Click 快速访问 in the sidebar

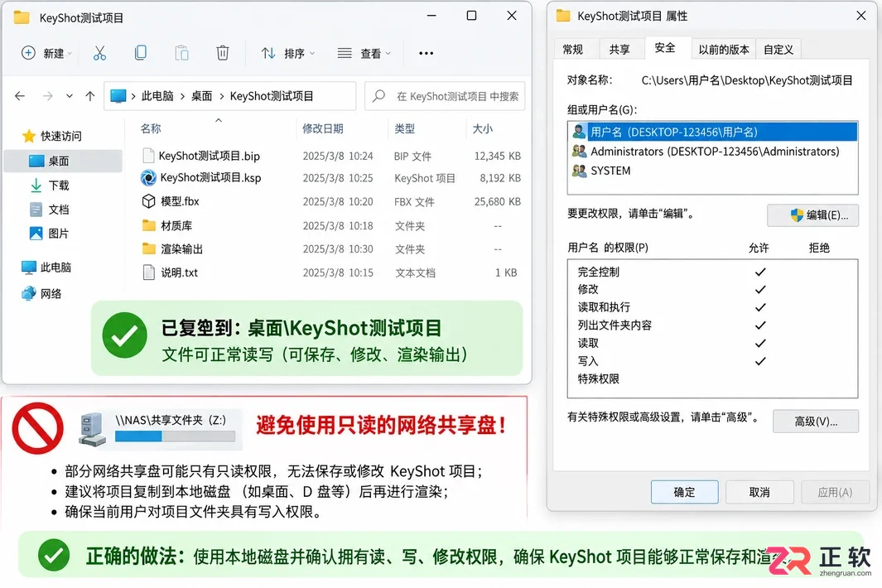point(51,136)
